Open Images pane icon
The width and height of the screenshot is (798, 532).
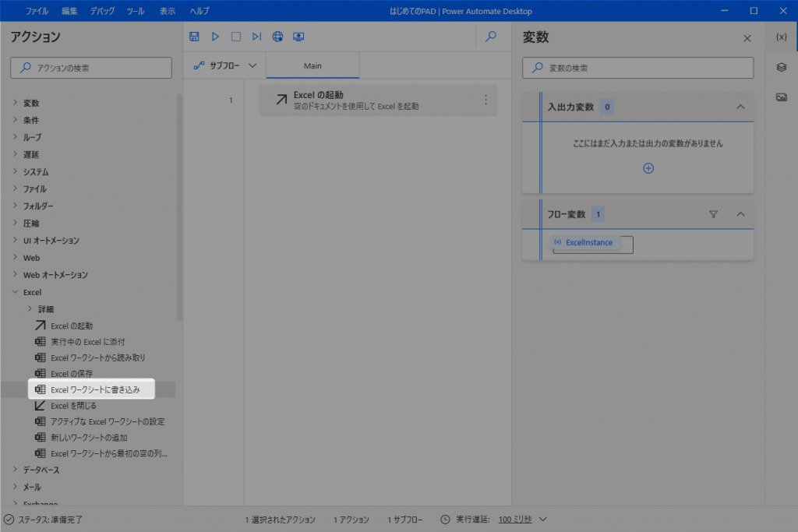point(781,97)
